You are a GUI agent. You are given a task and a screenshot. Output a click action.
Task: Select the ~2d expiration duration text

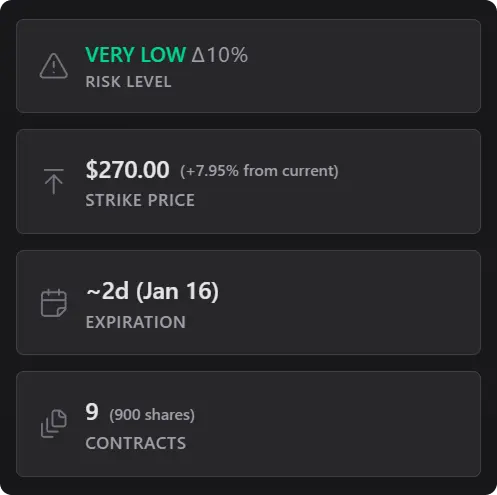pyautogui.click(x=107, y=291)
